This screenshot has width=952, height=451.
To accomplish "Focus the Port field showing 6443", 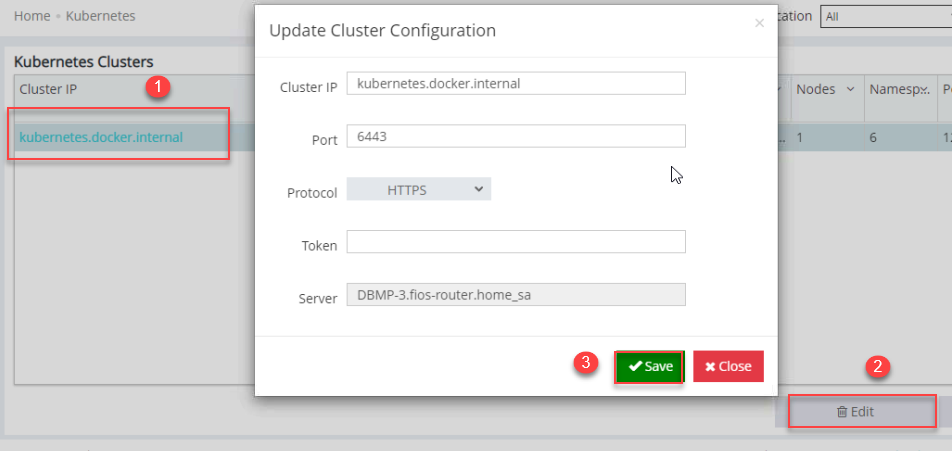I will [516, 137].
